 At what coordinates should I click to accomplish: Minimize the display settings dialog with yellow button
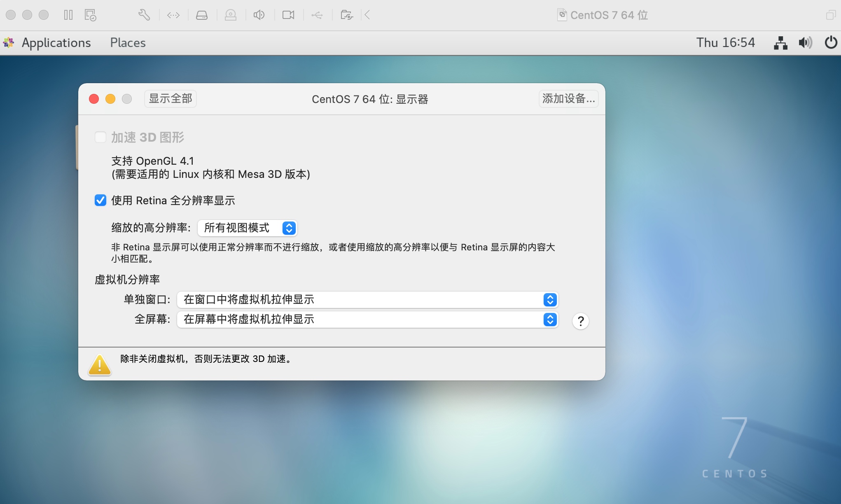[x=110, y=99]
